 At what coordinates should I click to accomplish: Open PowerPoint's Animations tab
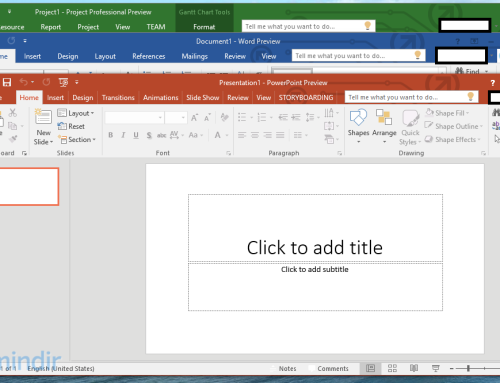pos(161,98)
